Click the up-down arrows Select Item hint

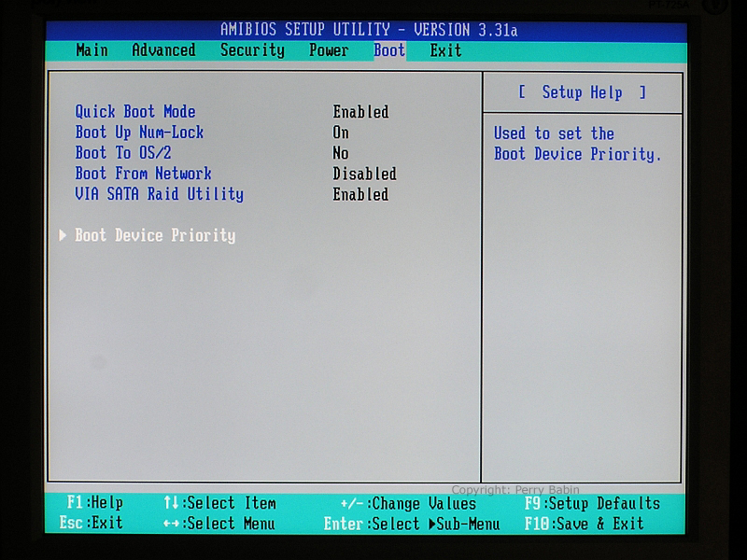pyautogui.click(x=219, y=503)
